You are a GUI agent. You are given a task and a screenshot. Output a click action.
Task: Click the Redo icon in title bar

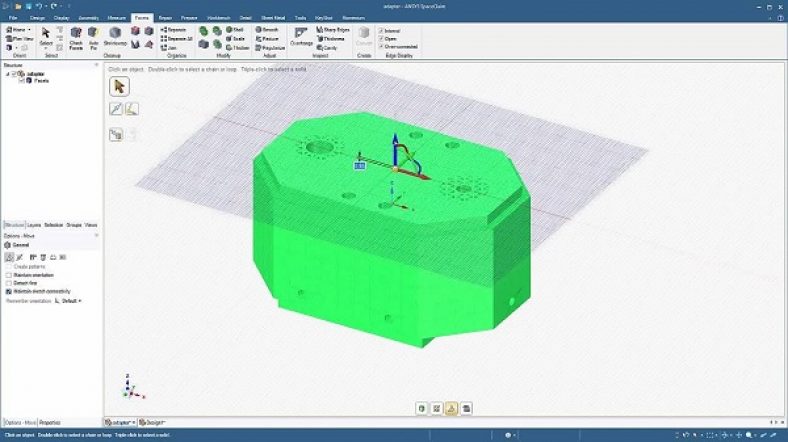(54, 7)
